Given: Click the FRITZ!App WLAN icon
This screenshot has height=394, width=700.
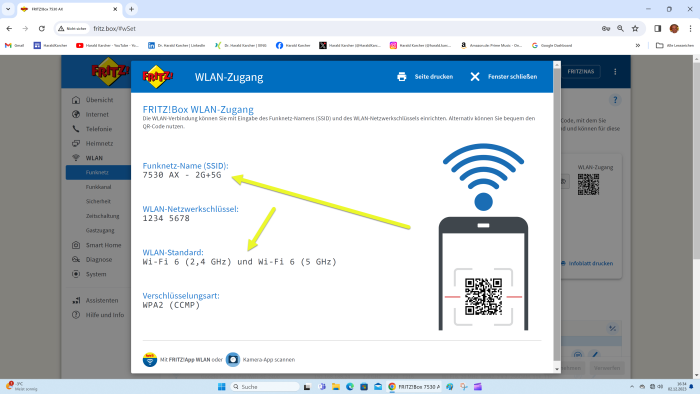Looking at the screenshot, I should click(150, 359).
